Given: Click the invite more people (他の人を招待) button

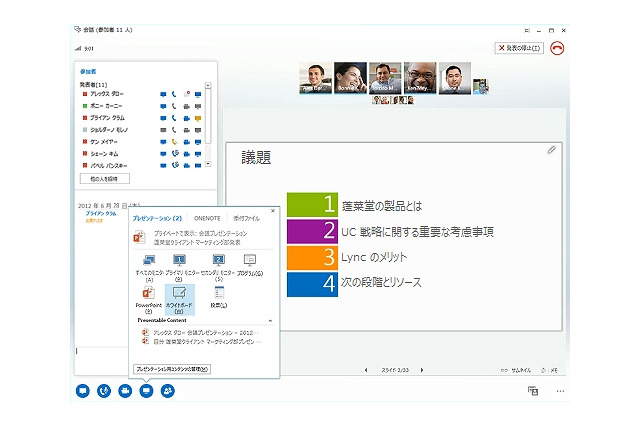Looking at the screenshot, I should (104, 179).
